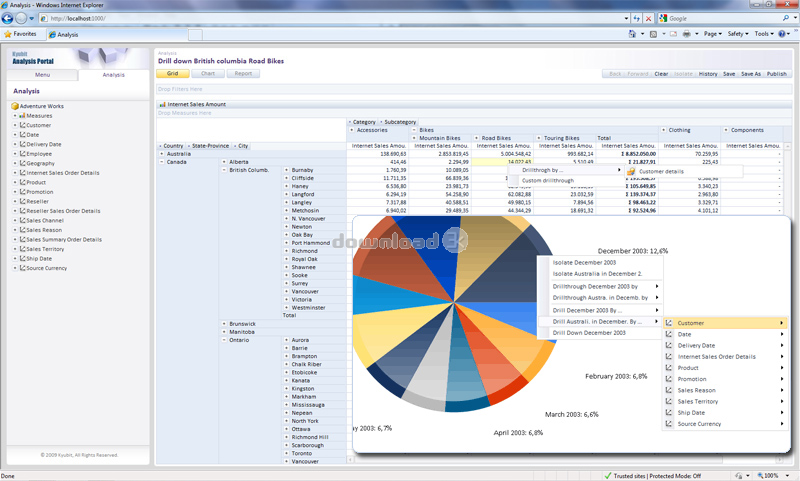Click the dimension icon beside Ship Date submenu item
800x481 pixels.
[669, 413]
